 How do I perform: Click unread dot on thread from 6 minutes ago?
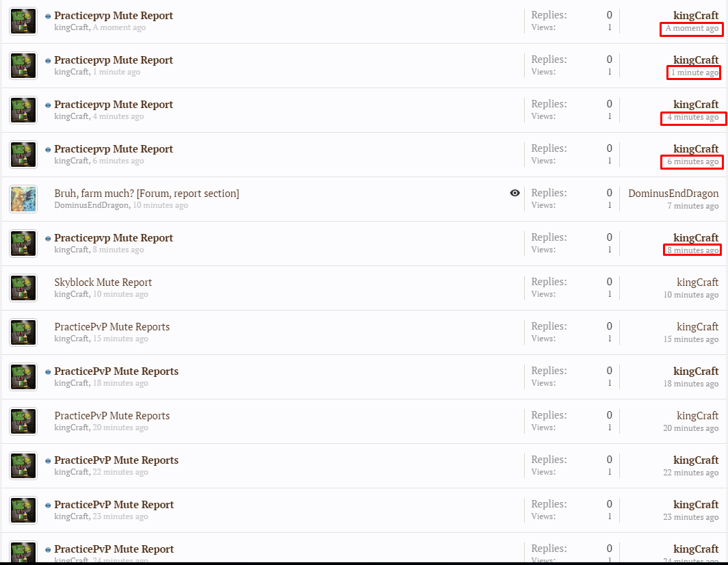point(48,150)
